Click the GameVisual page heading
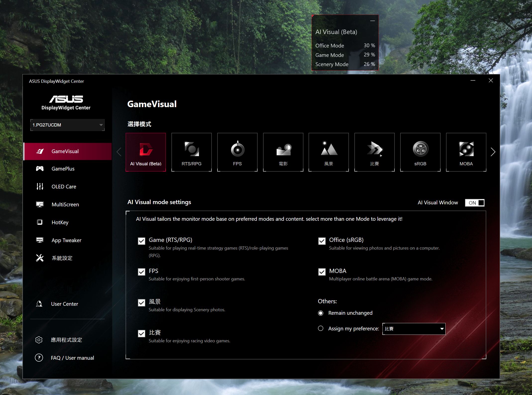This screenshot has height=395, width=532. coord(152,104)
